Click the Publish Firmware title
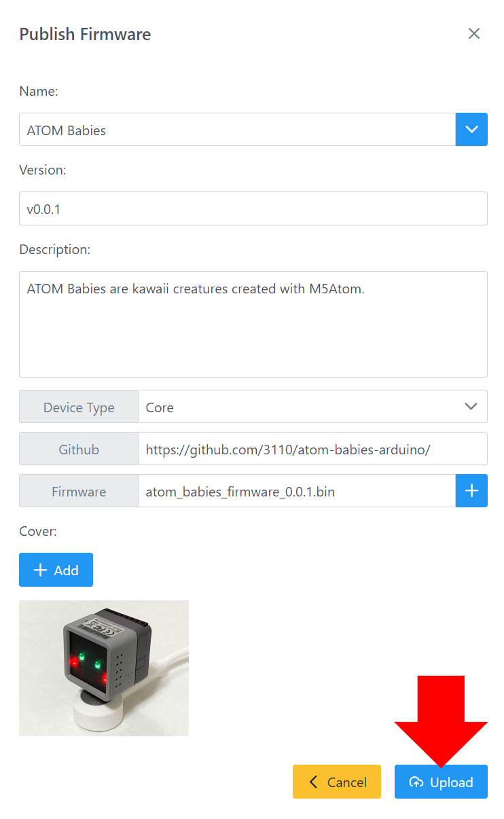 click(x=85, y=34)
